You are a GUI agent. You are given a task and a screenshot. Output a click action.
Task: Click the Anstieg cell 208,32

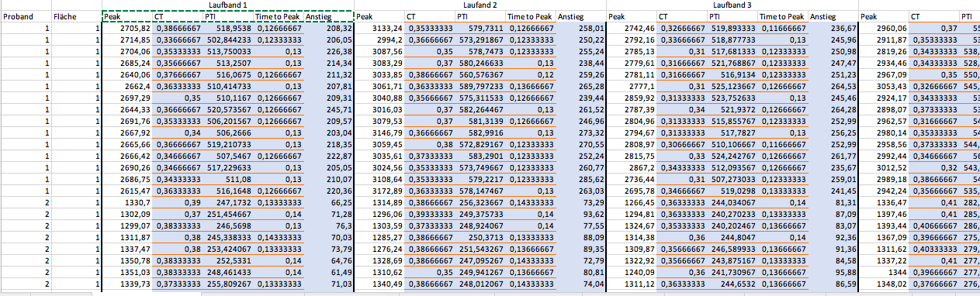coord(328,27)
